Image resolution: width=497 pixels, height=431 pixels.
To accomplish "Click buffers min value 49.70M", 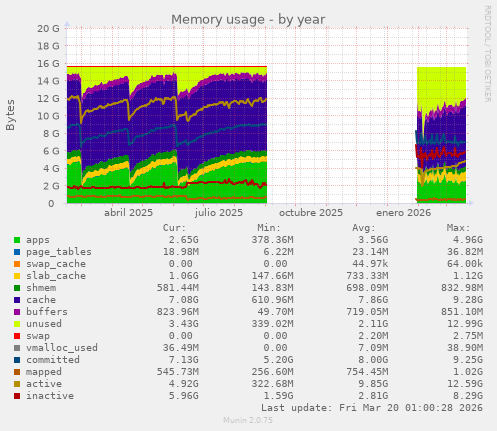I will tap(275, 312).
